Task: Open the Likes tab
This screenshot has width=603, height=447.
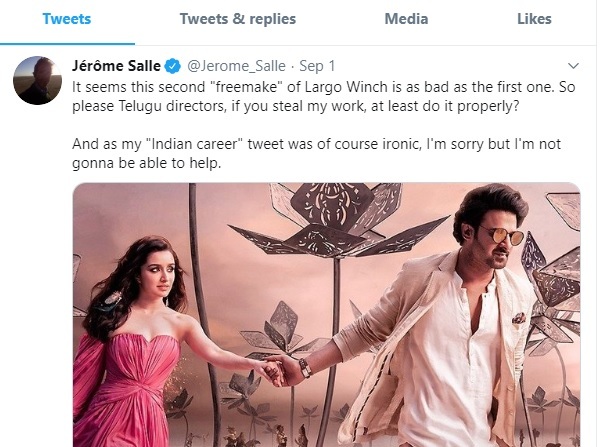Action: coord(534,19)
